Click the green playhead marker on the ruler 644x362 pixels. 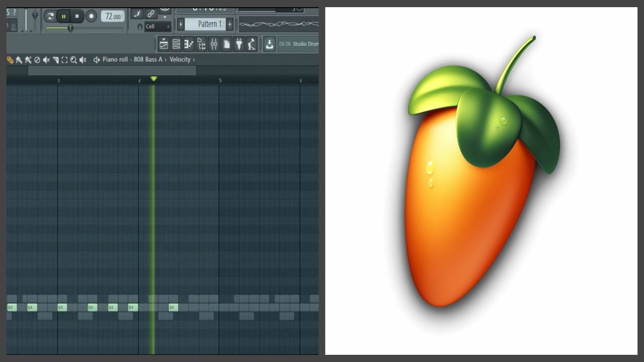[x=154, y=79]
